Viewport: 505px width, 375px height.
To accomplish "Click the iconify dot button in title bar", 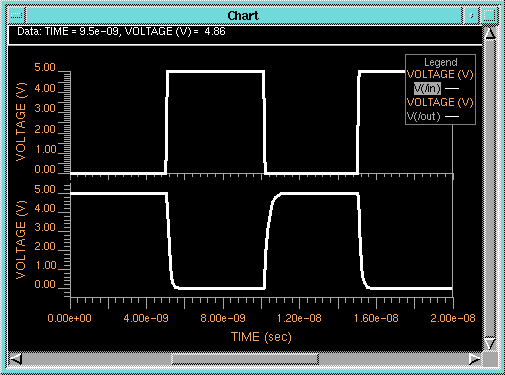I will pos(471,15).
